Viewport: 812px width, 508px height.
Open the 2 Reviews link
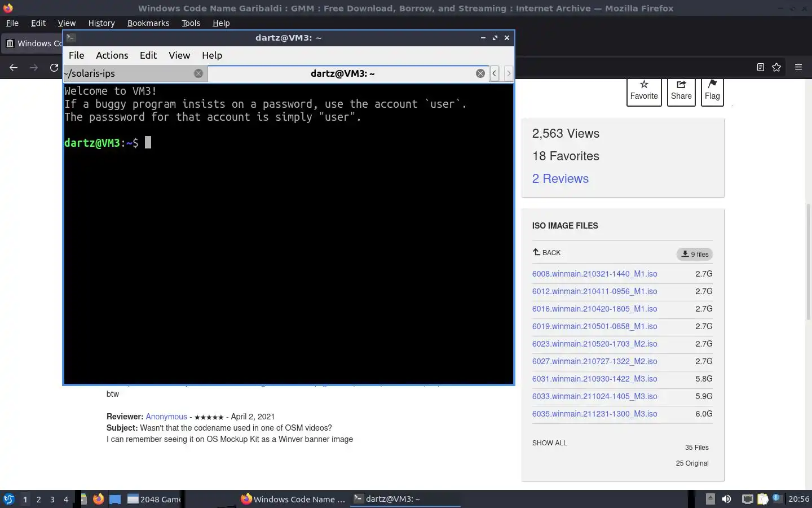coord(560,178)
